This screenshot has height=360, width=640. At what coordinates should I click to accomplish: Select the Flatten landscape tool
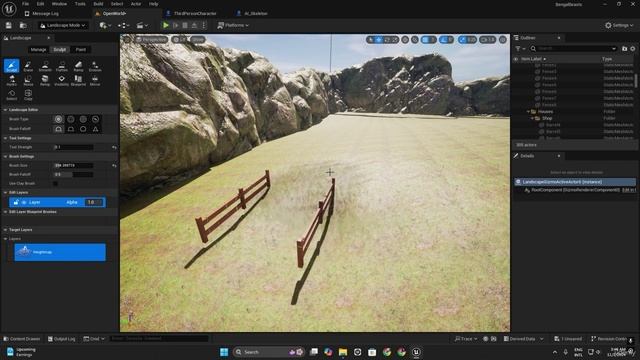(x=62, y=66)
